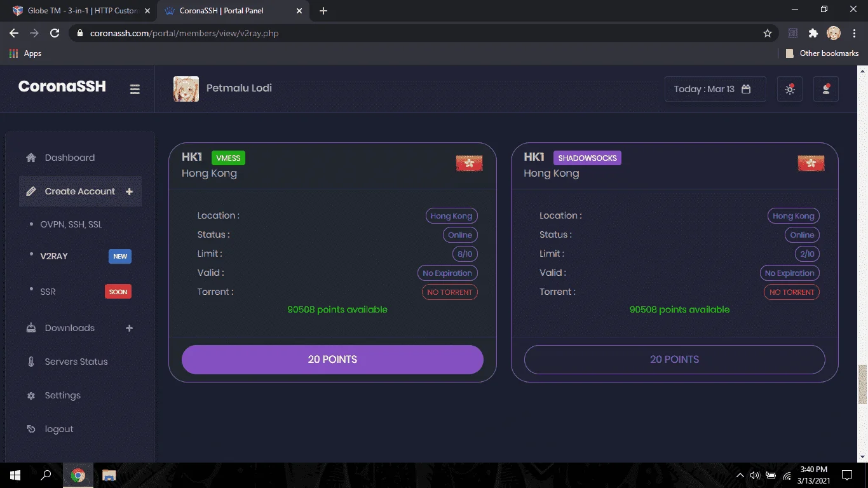Screen dimensions: 868x488
Task: Open Apps shortcut in bookmarks bar
Action: coord(25,53)
